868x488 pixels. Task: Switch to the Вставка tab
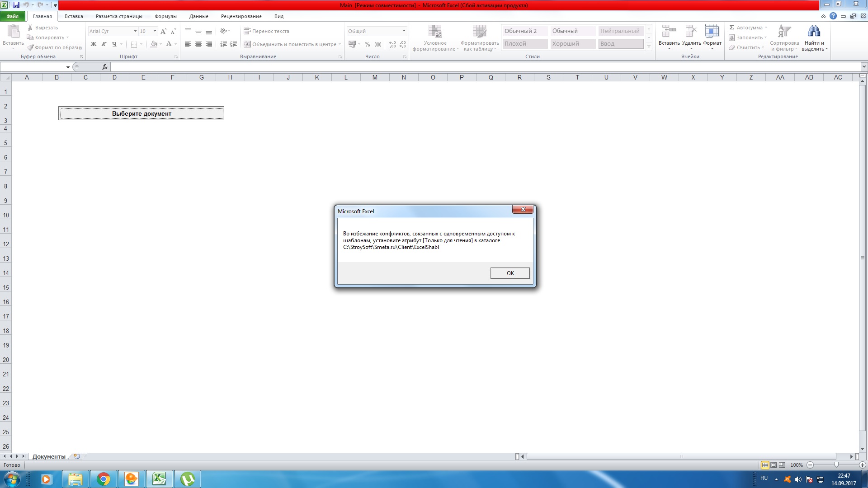click(x=74, y=16)
